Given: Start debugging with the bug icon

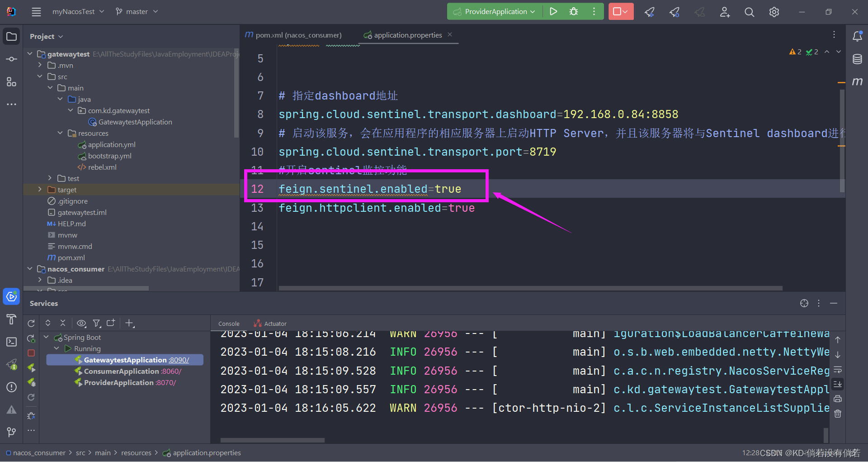Looking at the screenshot, I should pyautogui.click(x=574, y=12).
